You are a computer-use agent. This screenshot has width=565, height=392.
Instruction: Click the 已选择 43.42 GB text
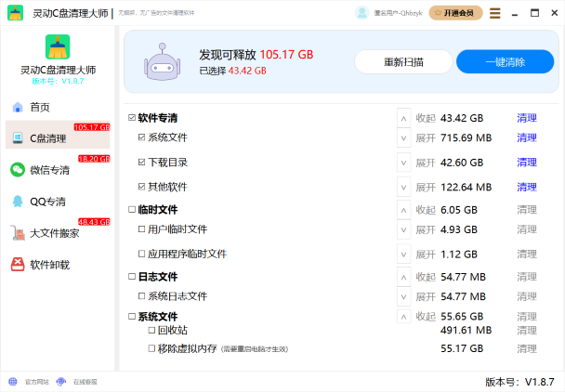point(232,71)
